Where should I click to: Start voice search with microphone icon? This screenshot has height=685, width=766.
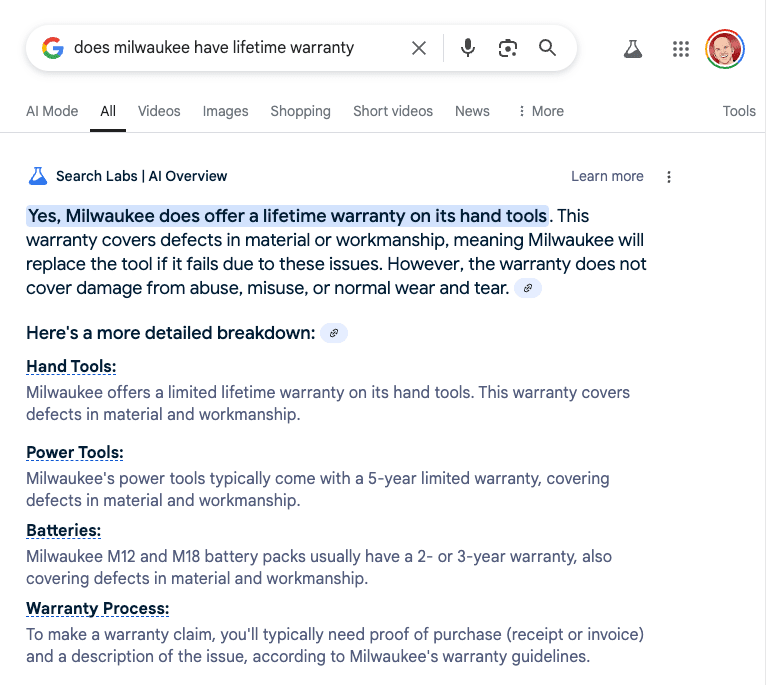click(468, 48)
